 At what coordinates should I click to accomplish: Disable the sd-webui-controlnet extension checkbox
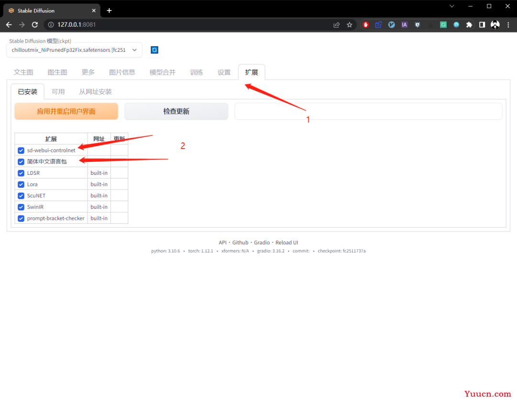(x=21, y=150)
